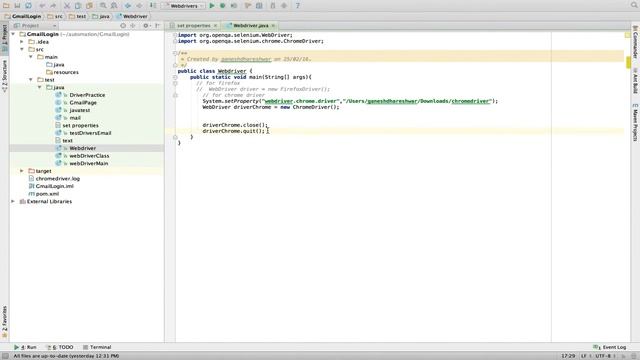Close the Webdriver.java tab
640x360 pixels.
tap(273, 26)
